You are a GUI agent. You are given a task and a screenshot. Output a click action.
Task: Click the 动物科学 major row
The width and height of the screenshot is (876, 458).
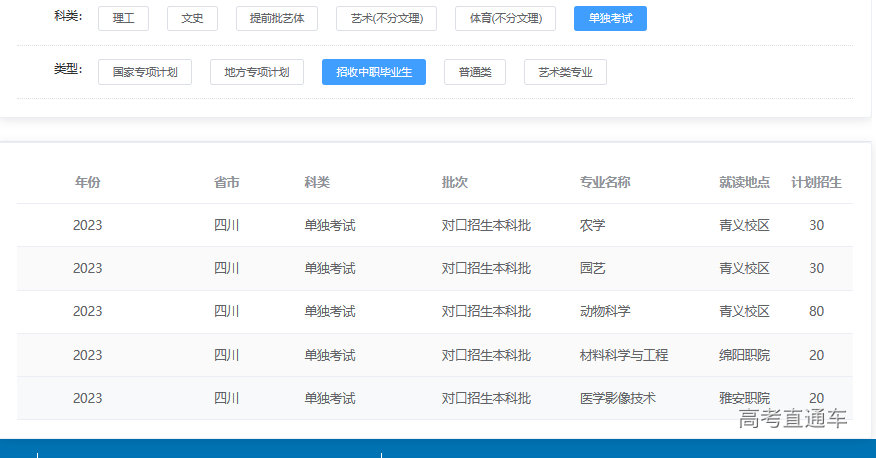605,311
